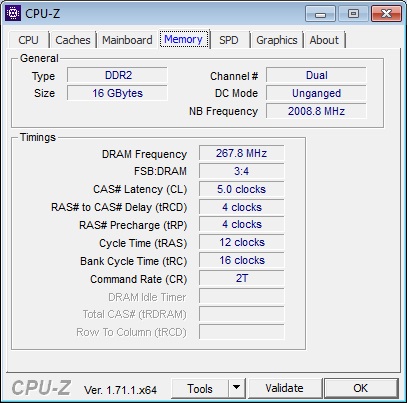
Task: Switch to the CPU tab
Action: tap(29, 40)
